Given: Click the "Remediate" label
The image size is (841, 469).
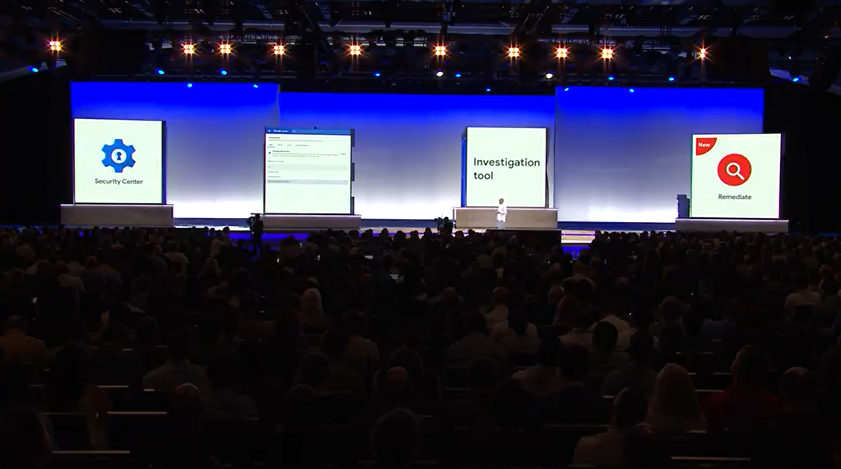Looking at the screenshot, I should point(734,197).
